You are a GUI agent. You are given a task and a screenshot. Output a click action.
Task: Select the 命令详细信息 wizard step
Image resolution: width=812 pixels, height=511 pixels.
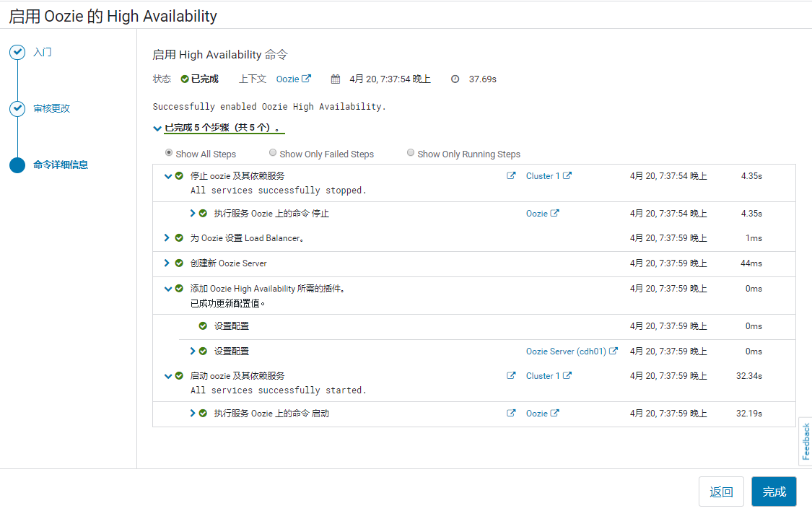(61, 165)
